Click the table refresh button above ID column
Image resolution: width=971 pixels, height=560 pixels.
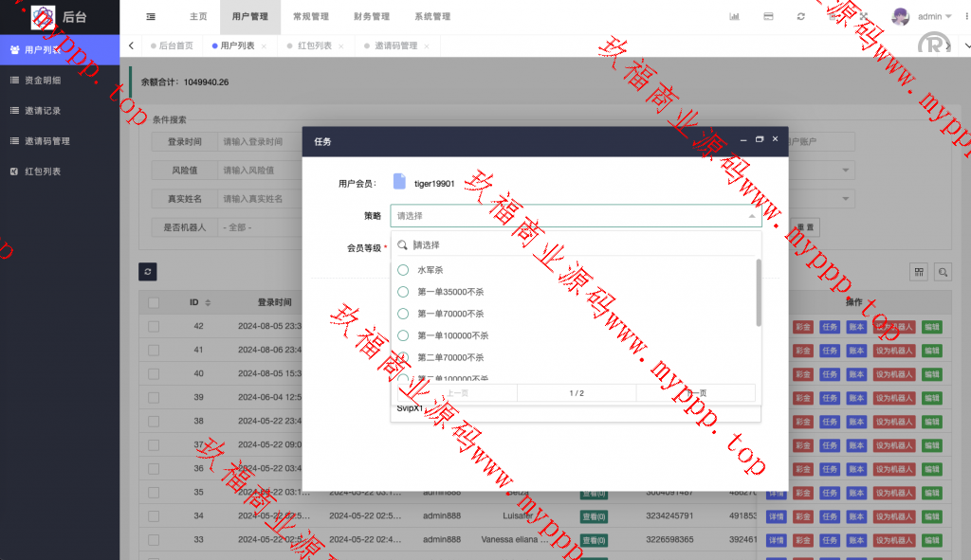(147, 272)
